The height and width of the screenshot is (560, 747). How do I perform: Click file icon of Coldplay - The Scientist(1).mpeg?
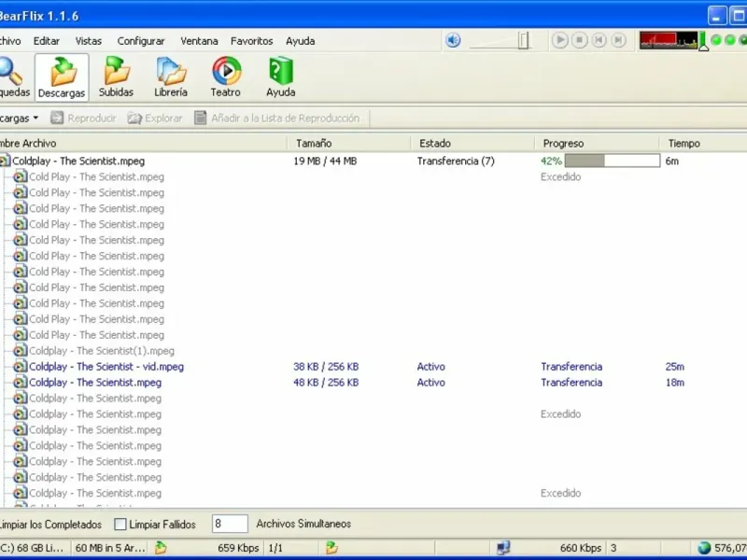tap(20, 351)
